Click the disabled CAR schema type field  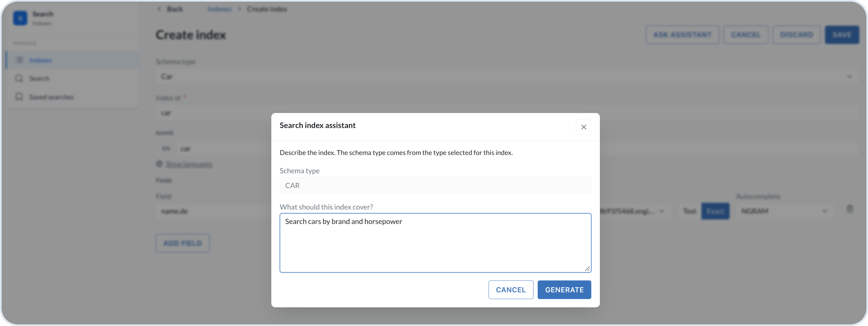[x=435, y=185]
